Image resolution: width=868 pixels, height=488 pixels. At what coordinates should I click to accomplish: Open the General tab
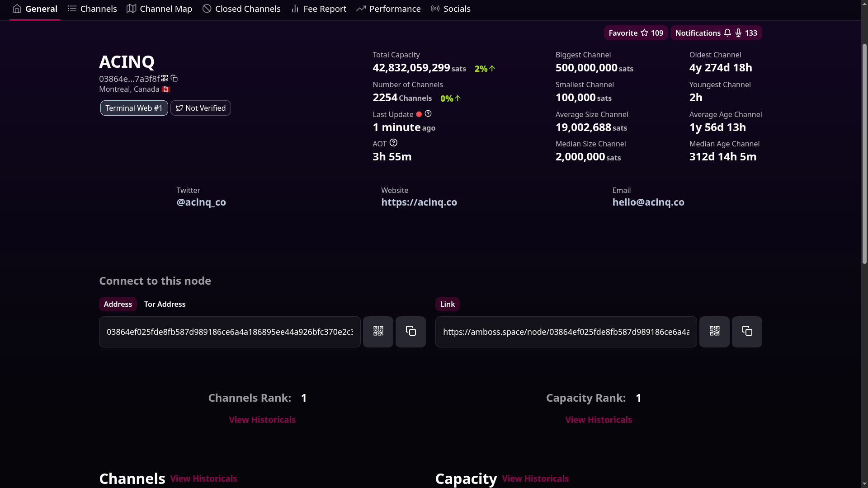coord(35,9)
